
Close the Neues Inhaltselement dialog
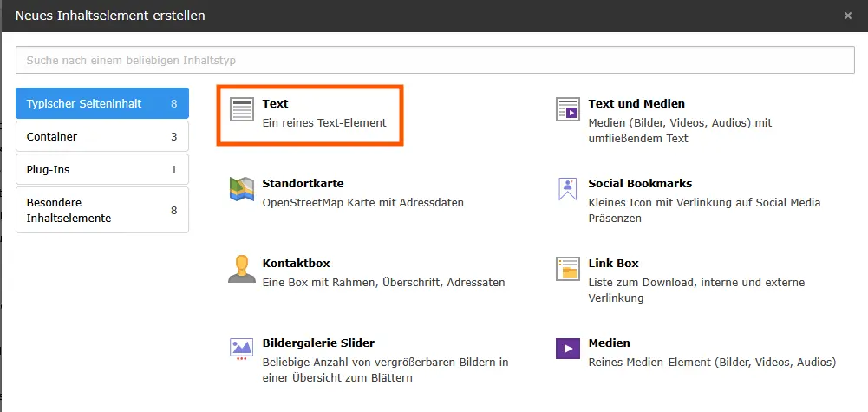(847, 16)
